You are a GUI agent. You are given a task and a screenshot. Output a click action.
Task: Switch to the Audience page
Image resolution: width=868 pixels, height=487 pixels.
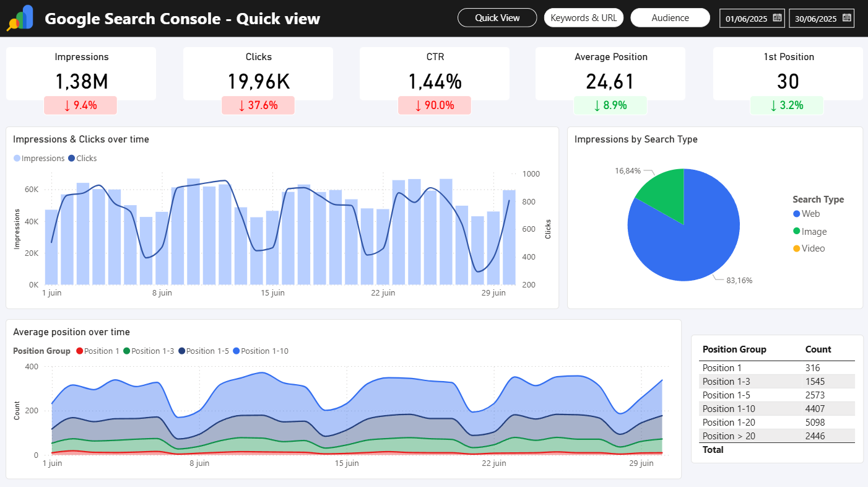pos(670,17)
